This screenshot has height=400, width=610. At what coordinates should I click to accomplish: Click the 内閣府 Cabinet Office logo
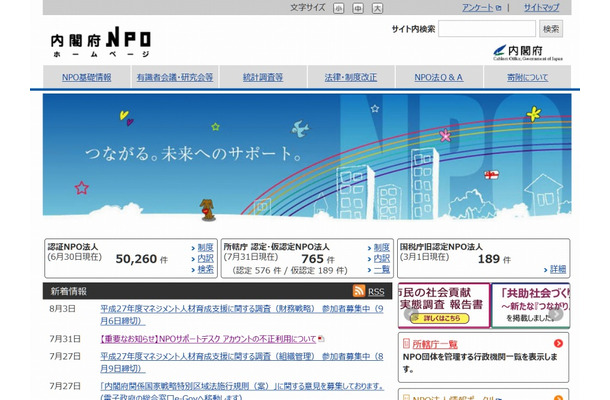click(528, 53)
